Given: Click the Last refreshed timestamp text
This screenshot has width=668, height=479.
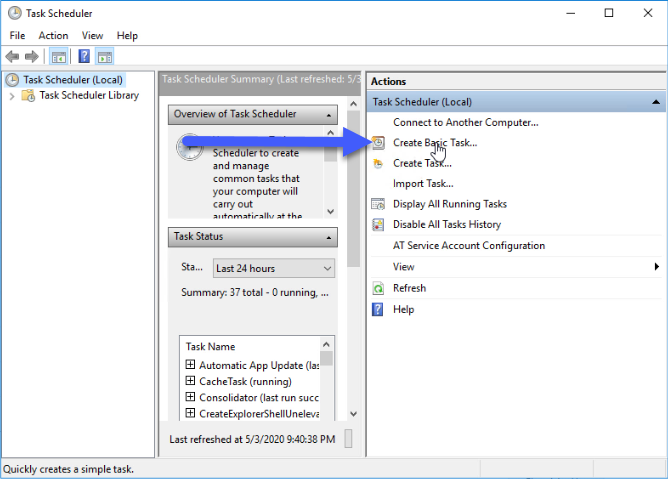Looking at the screenshot, I should 252,439.
